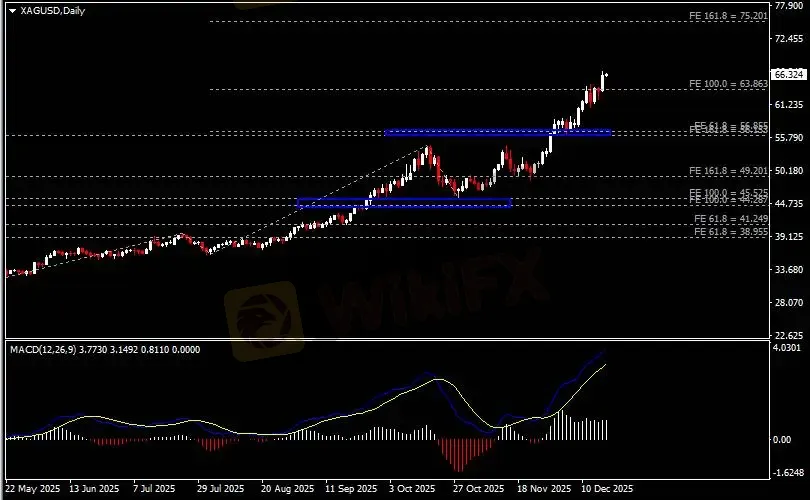
Task: Click the 33.680 price scale value
Action: [788, 270]
